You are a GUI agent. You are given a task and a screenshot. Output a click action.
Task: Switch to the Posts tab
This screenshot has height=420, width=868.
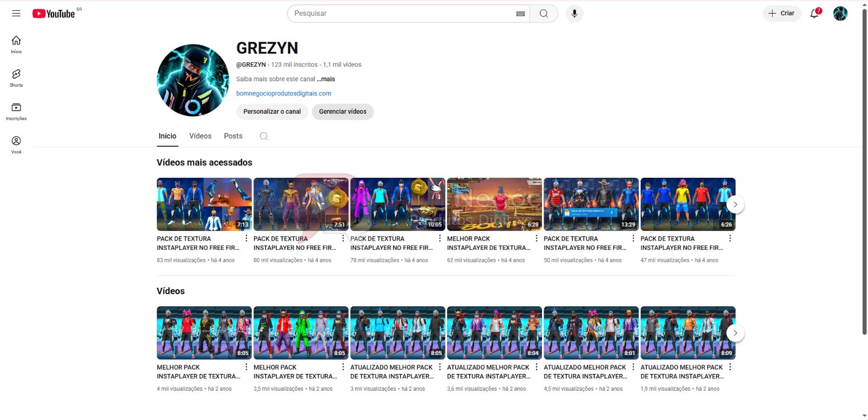(233, 136)
